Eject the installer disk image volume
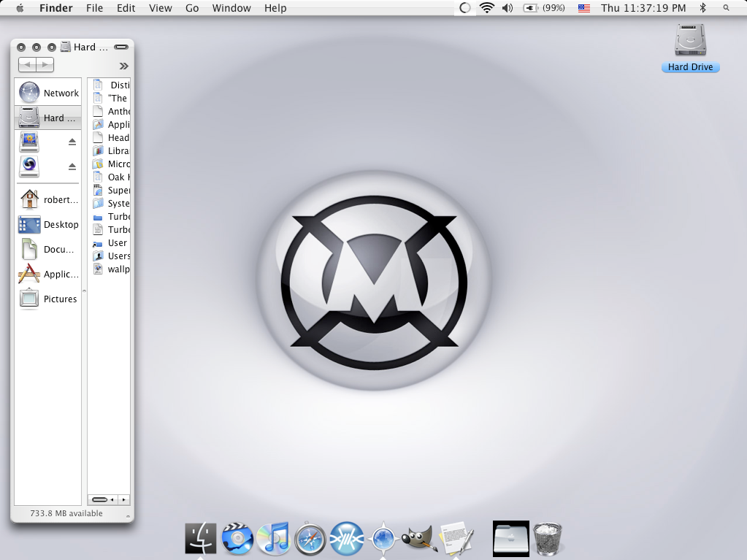The height and width of the screenshot is (560, 747). (72, 142)
